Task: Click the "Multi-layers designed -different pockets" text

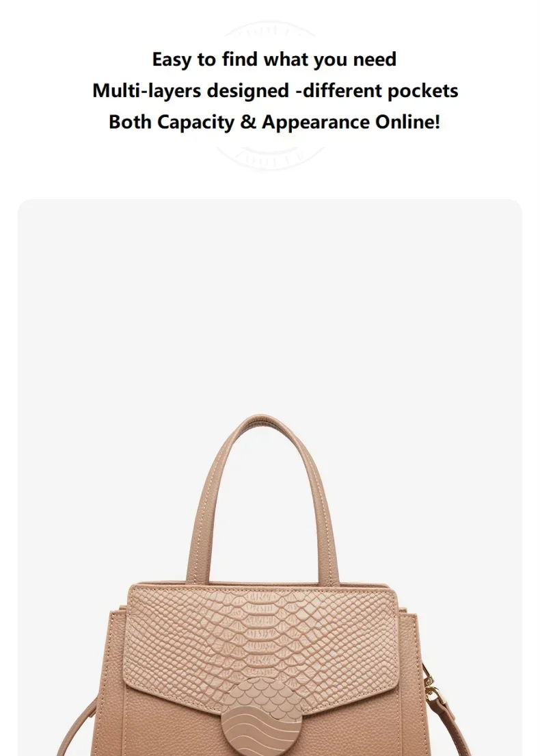Action: pos(275,90)
